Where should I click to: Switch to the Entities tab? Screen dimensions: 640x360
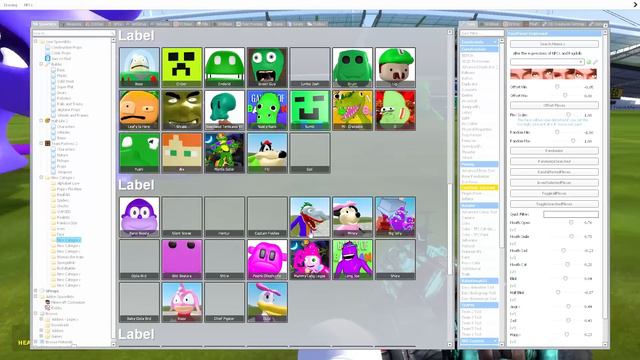coord(96,24)
